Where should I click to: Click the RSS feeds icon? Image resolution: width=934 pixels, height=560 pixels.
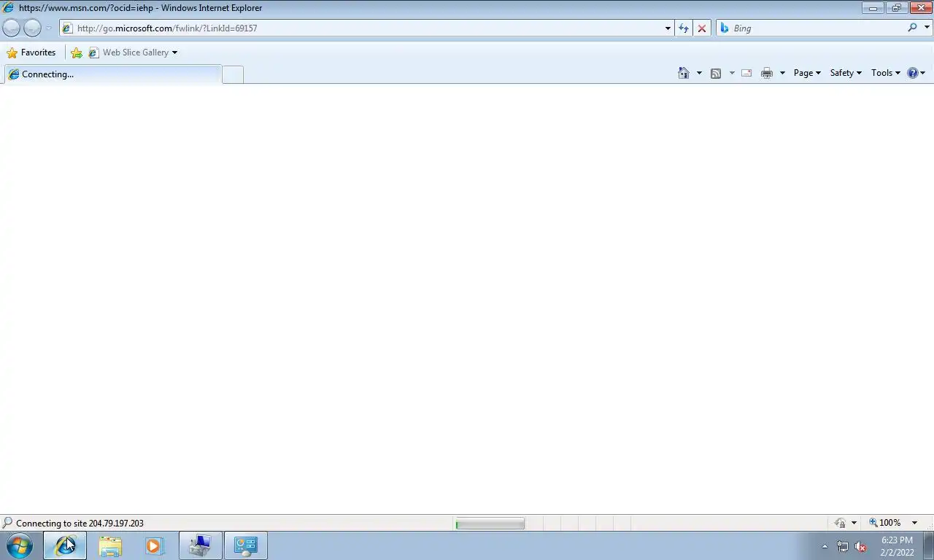716,73
